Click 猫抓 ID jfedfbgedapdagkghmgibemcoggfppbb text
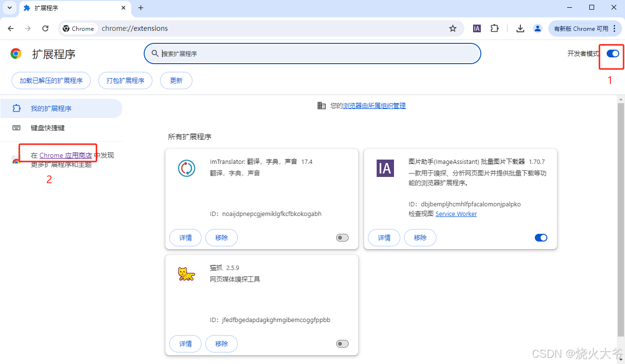The width and height of the screenshot is (625, 364). [x=270, y=320]
